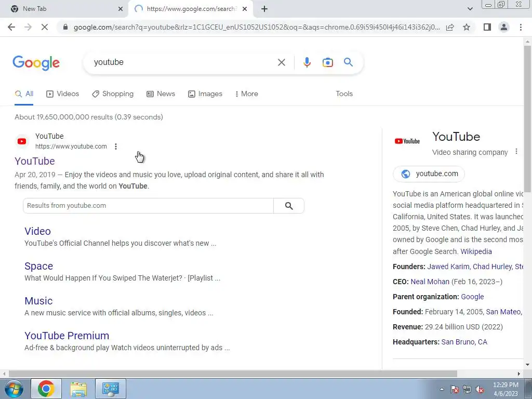Search within youtube.com magnifier button
Image resolution: width=532 pixels, height=399 pixels.
(x=289, y=206)
